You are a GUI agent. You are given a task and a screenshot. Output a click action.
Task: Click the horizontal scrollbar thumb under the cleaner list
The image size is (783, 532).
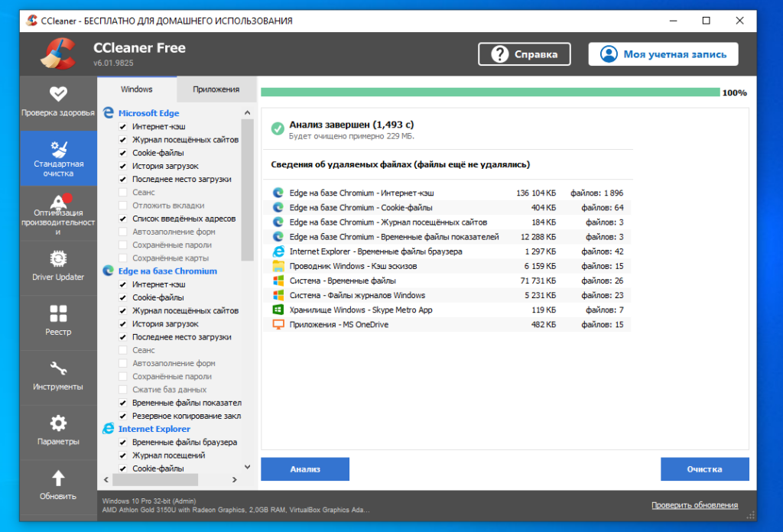point(155,479)
